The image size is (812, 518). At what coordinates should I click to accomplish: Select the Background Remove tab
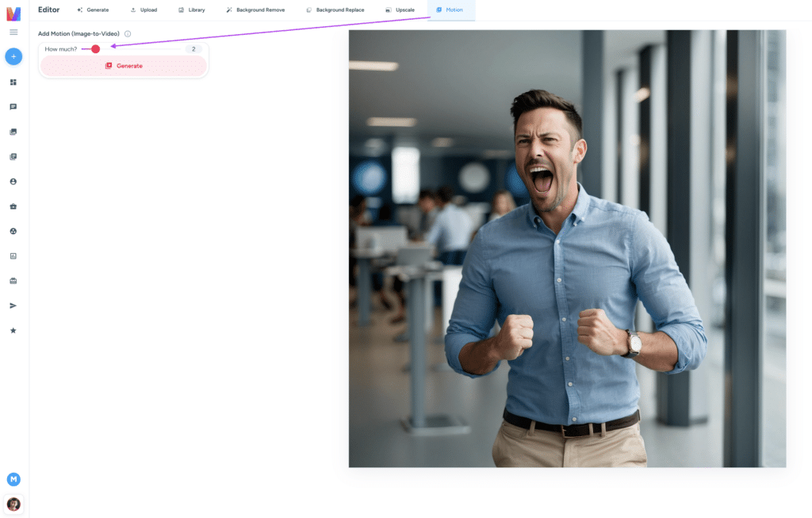pyautogui.click(x=256, y=10)
